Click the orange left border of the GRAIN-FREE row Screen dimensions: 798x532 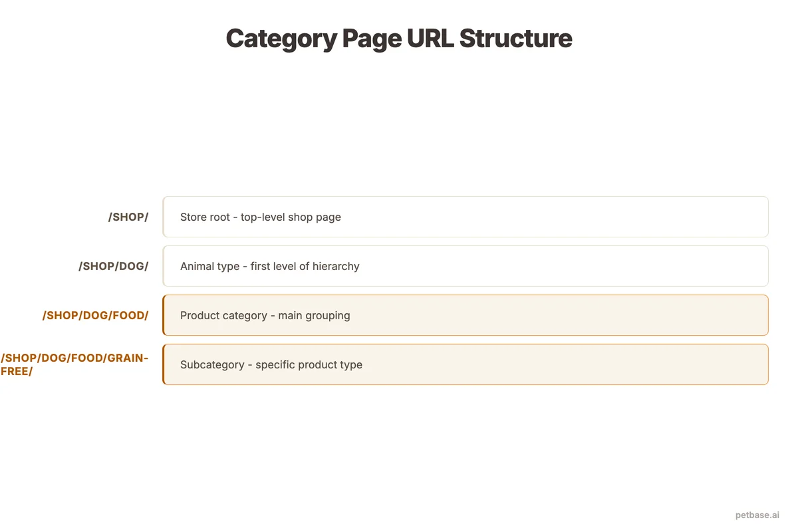pos(164,364)
